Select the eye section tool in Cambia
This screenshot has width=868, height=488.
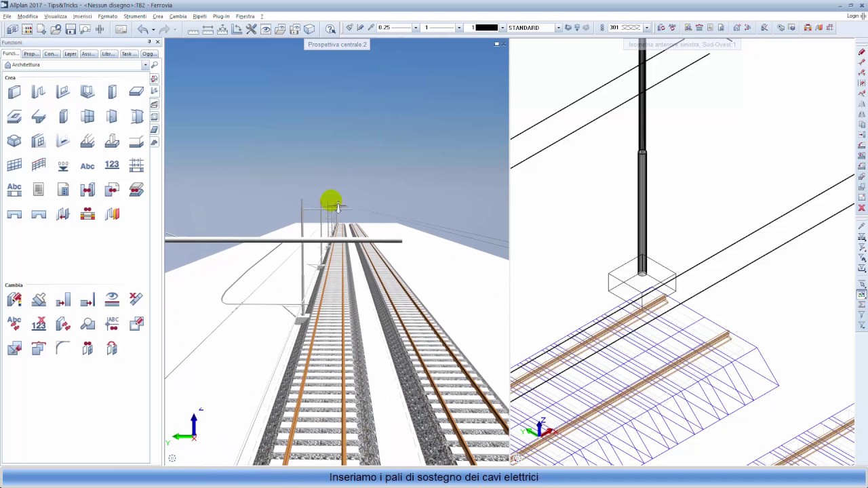(x=112, y=299)
